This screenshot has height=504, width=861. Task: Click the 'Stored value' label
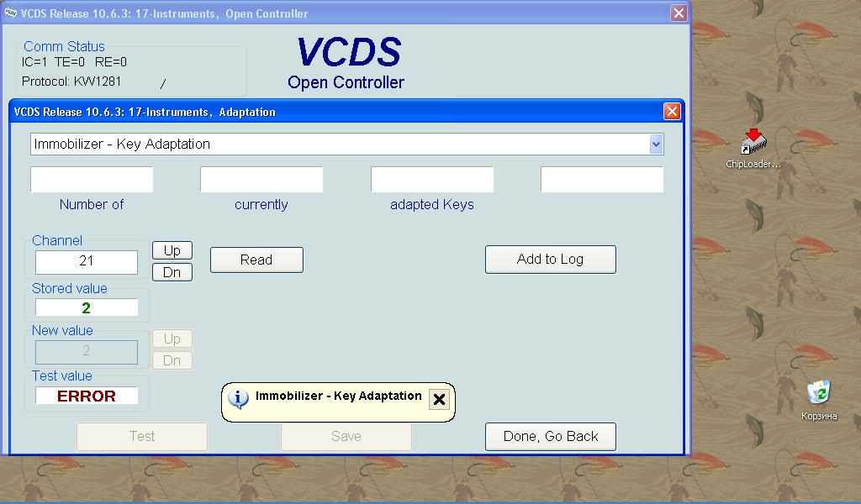69,288
